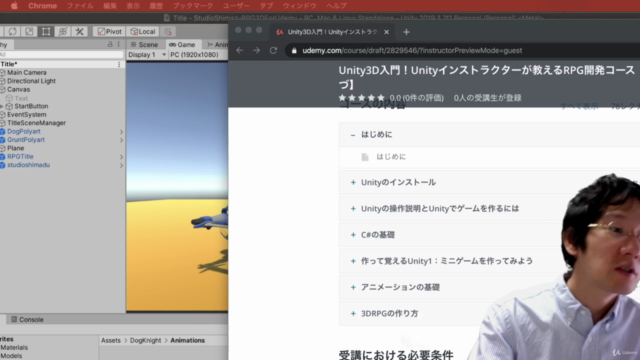Select Main Camera in Hierarchy

pos(27,72)
